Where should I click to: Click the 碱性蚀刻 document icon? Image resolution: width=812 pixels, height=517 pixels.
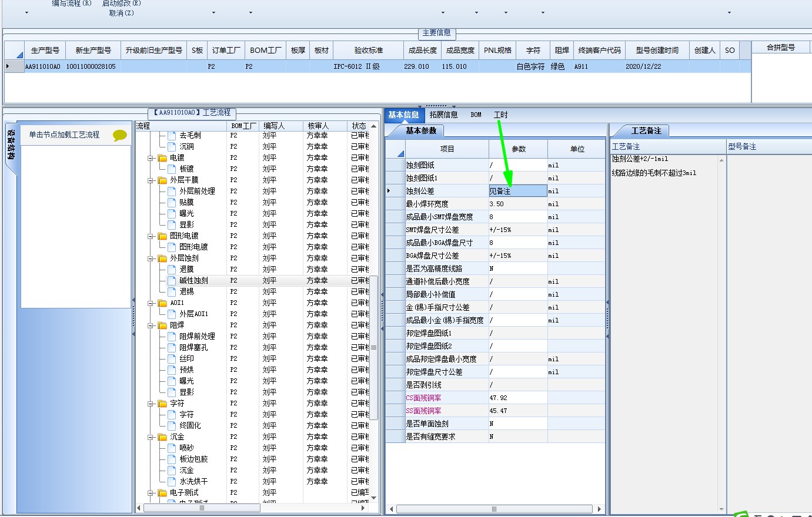coord(172,281)
